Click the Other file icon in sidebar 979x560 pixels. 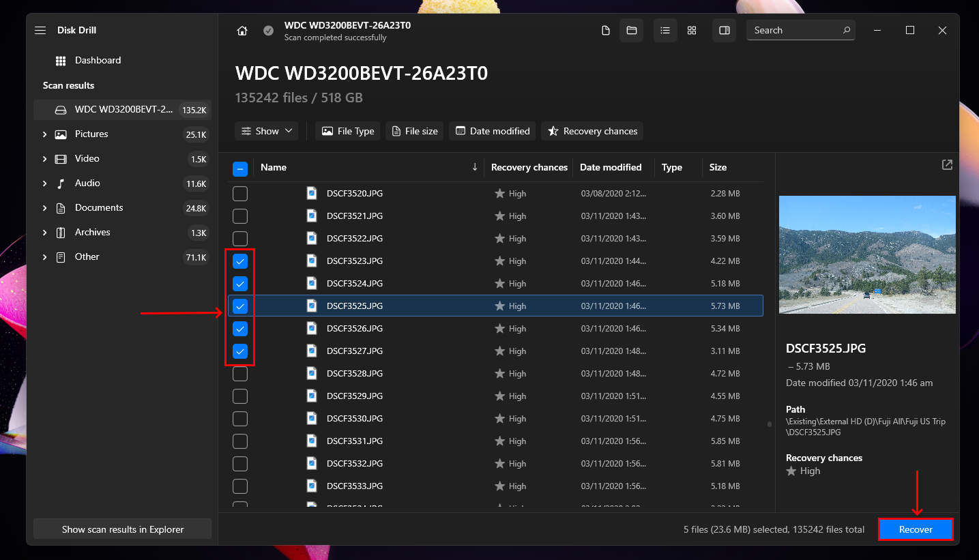61,257
